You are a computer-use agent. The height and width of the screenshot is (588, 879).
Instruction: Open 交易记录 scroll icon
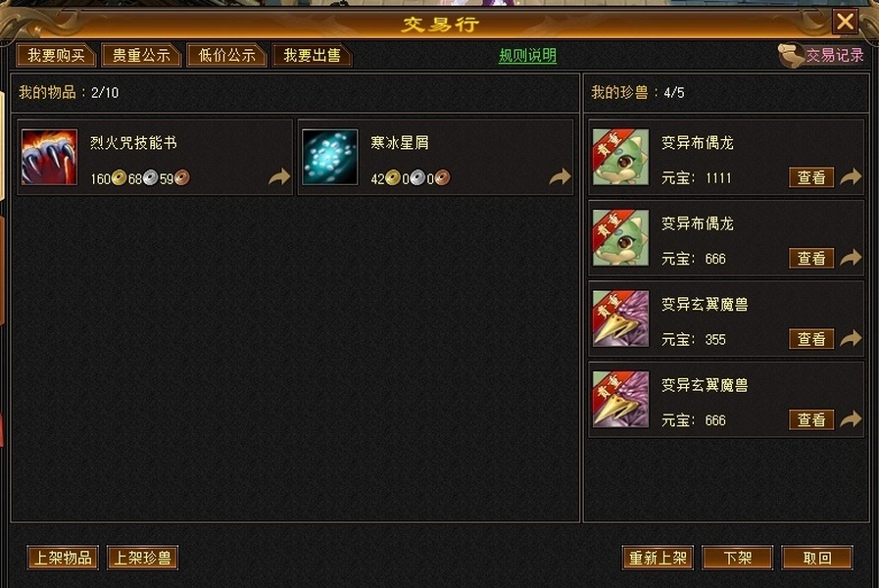[791, 55]
